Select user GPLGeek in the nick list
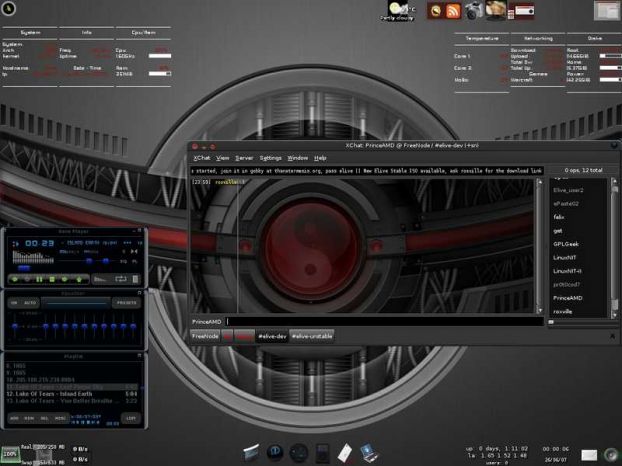 (x=566, y=244)
